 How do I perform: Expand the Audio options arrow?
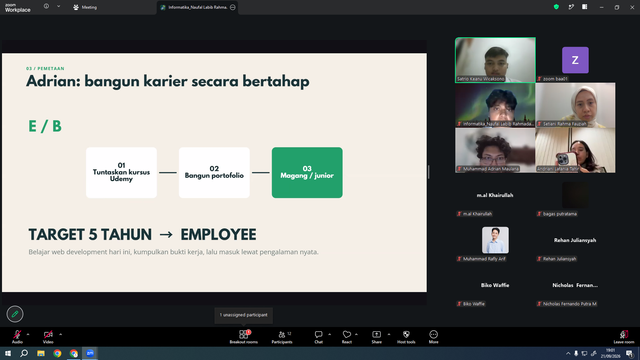pyautogui.click(x=28, y=334)
